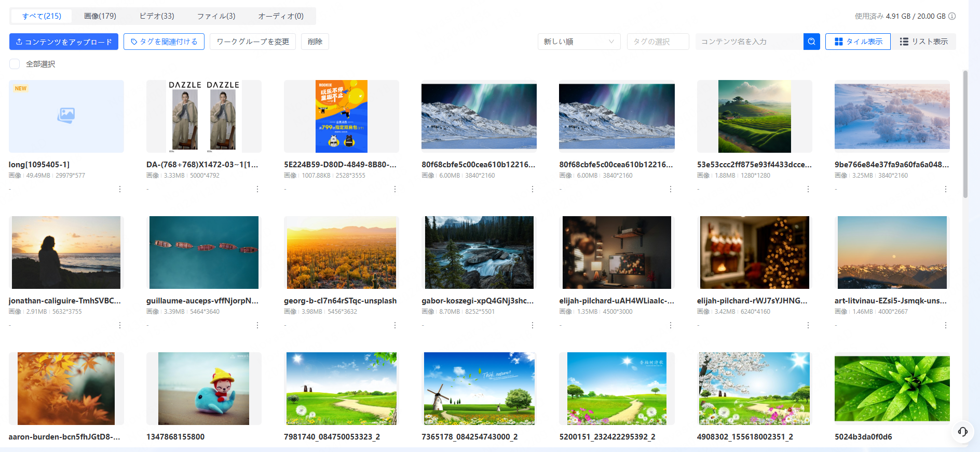Expand the 新しい順 sort dropdown
This screenshot has width=980, height=452.
tap(579, 42)
